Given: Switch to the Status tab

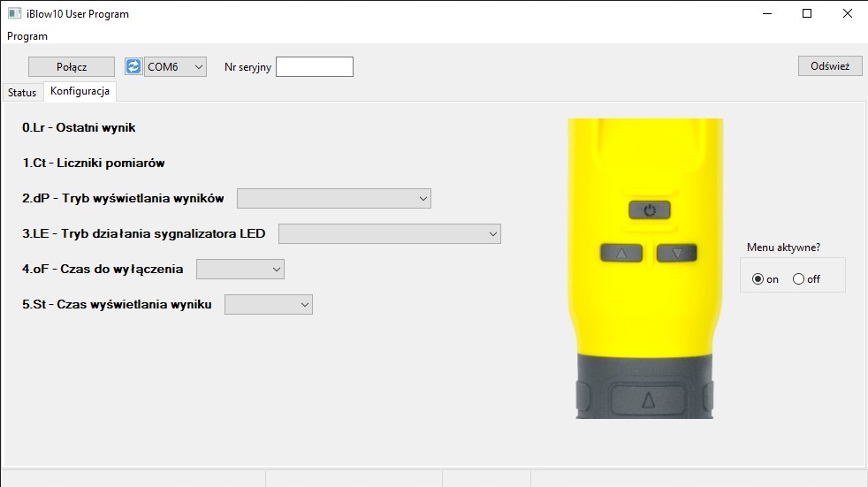Looking at the screenshot, I should coord(22,93).
